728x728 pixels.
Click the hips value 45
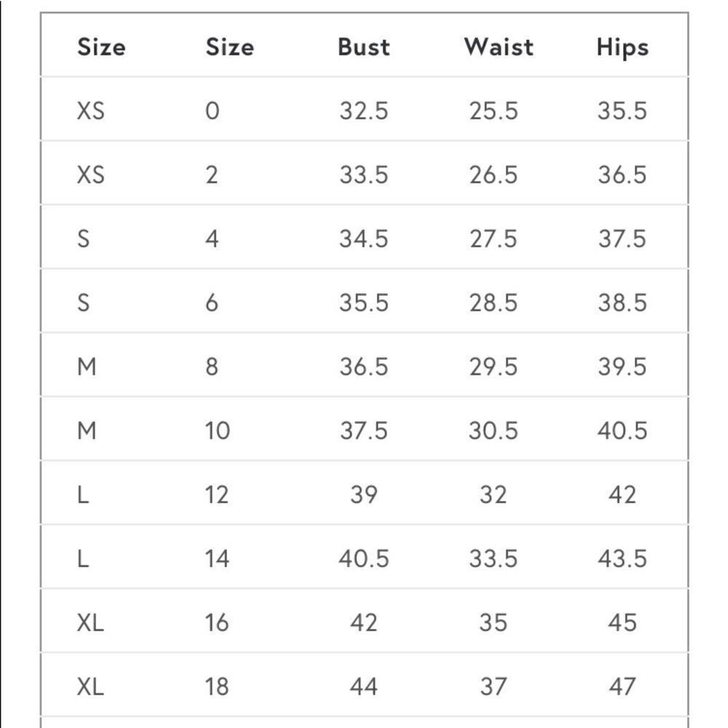coord(622,622)
